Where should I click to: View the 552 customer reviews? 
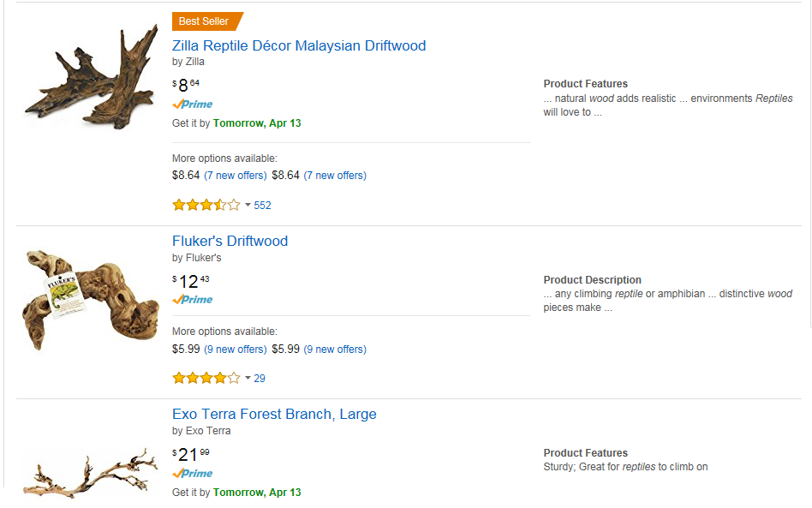tap(262, 206)
